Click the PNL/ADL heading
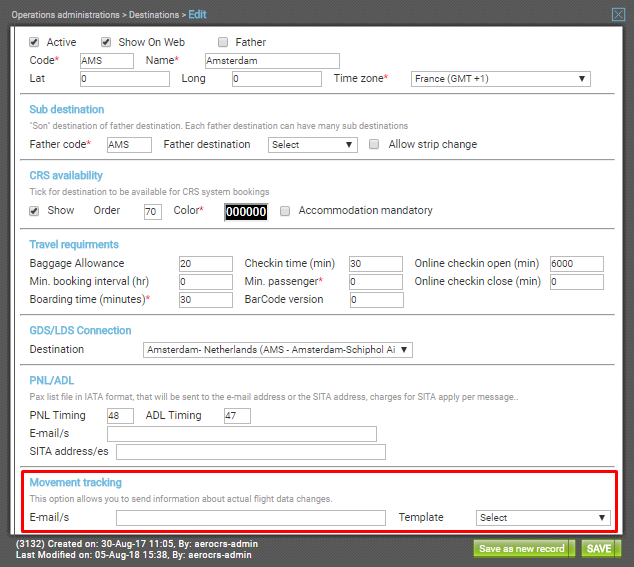Viewport: 634px width, 567px height. pos(52,381)
